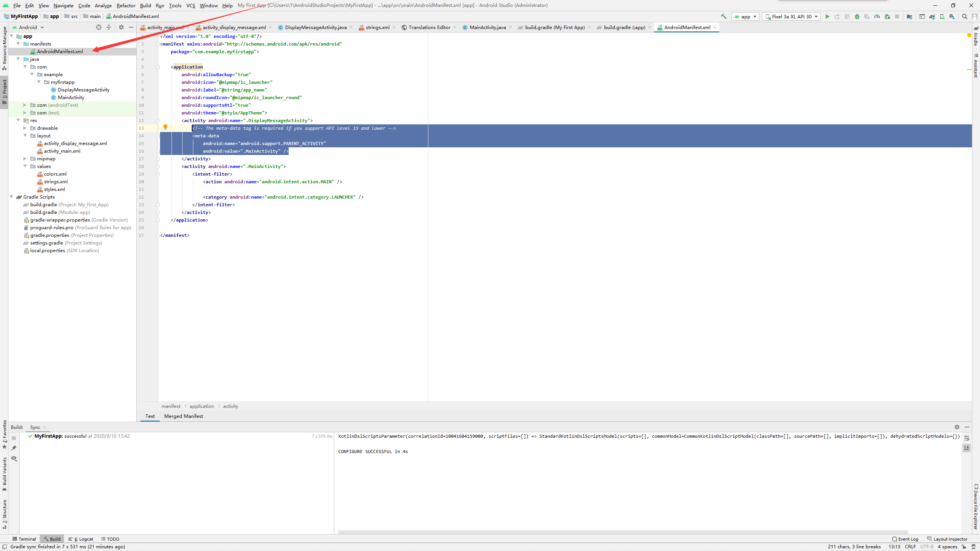The width and height of the screenshot is (980, 551).
Task: Open the SDK Manager icon
Action: [x=952, y=16]
